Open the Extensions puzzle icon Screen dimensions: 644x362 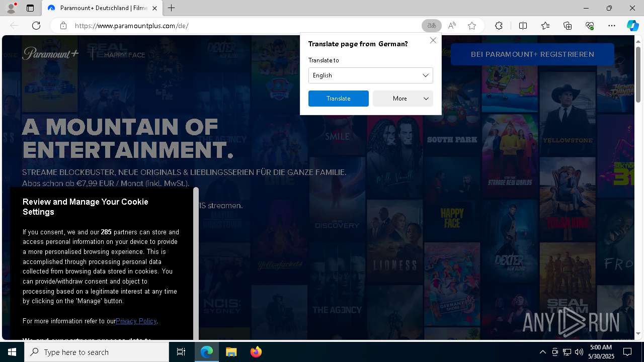point(499,26)
